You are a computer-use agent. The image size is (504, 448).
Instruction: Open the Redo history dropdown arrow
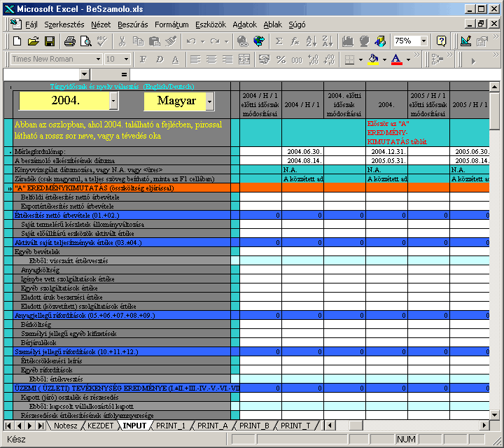(226, 41)
